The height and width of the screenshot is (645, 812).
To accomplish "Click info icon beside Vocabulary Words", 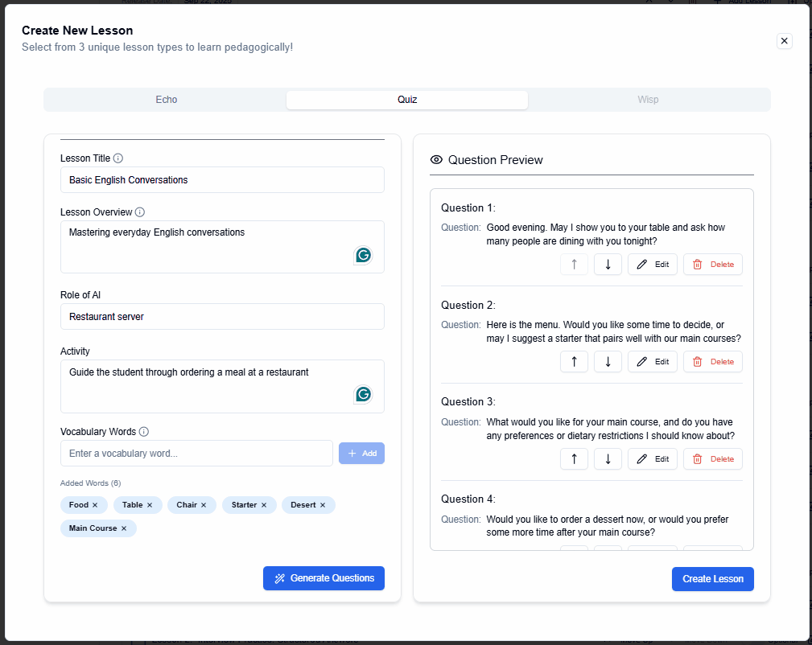I will coord(144,432).
